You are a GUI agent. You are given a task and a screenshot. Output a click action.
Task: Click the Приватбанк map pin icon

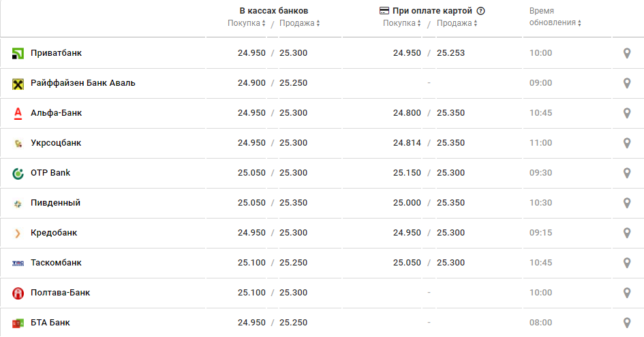click(x=627, y=53)
